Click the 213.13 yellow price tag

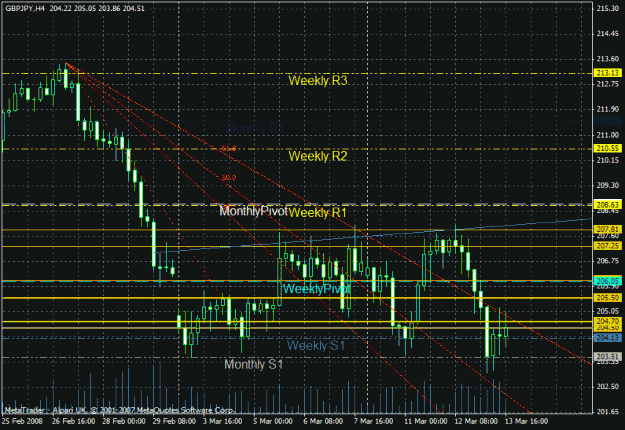click(x=607, y=73)
